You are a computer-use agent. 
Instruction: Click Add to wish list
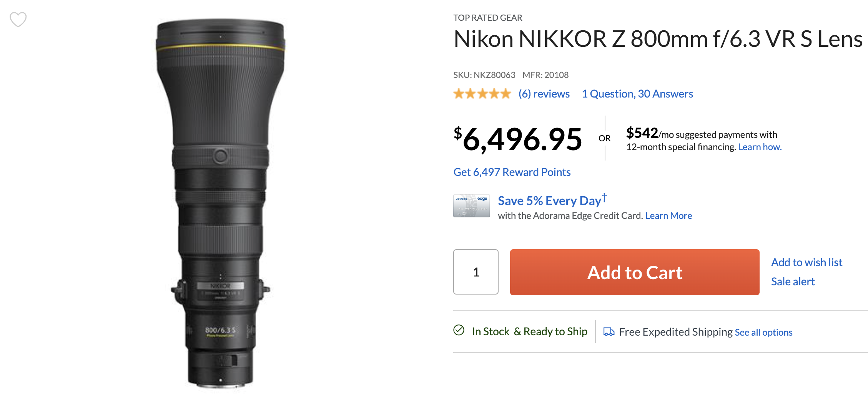(806, 262)
